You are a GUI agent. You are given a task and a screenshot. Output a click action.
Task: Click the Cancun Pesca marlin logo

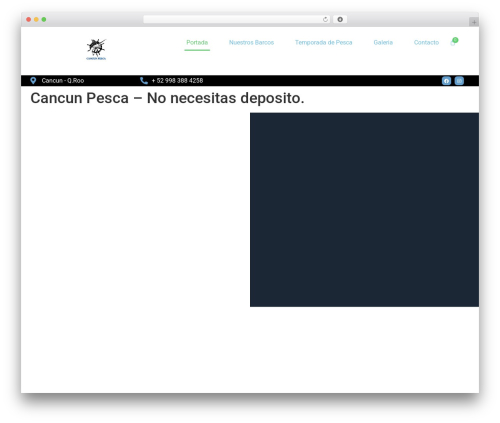coord(96,49)
